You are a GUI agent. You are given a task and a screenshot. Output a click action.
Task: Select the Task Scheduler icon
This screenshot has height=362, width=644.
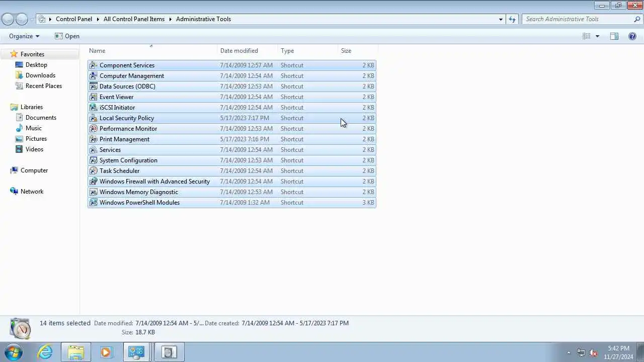click(93, 171)
